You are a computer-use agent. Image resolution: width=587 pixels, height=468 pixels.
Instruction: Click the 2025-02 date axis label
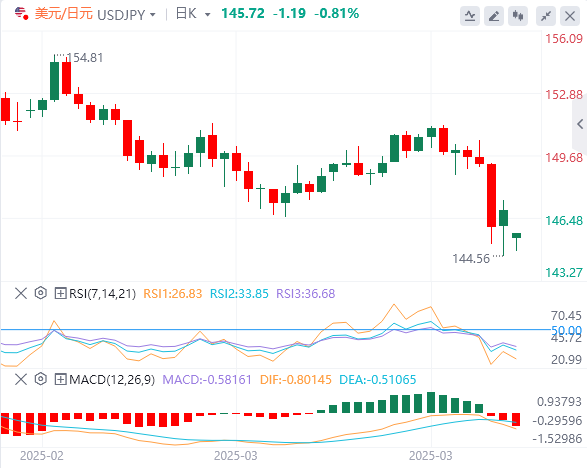tap(42, 456)
